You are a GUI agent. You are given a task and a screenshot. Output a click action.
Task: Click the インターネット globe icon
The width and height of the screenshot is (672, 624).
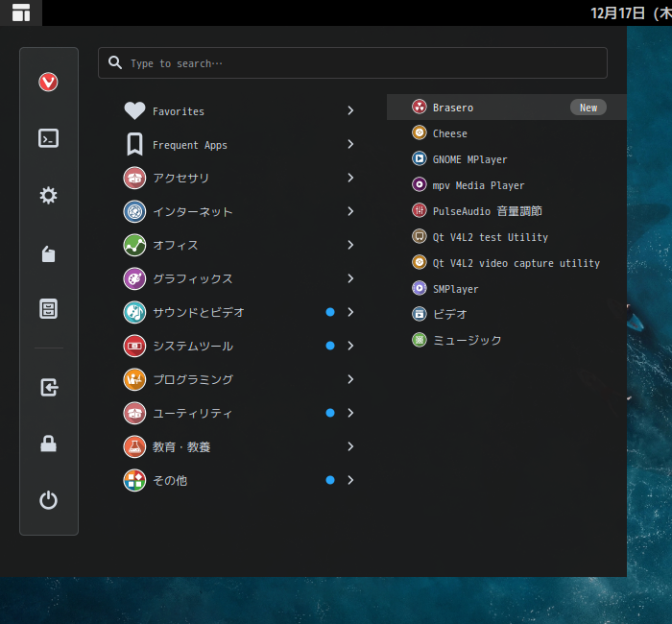(134, 212)
